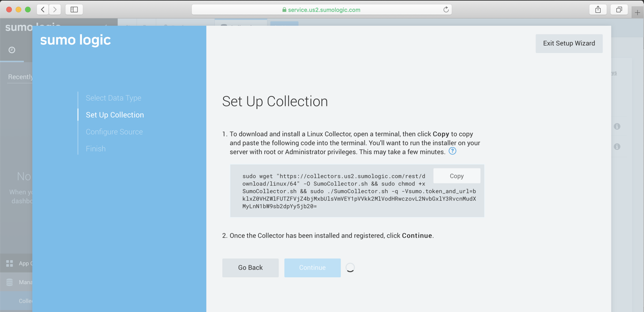Click the address bar service.us2.sumologic.com

tap(322, 9)
